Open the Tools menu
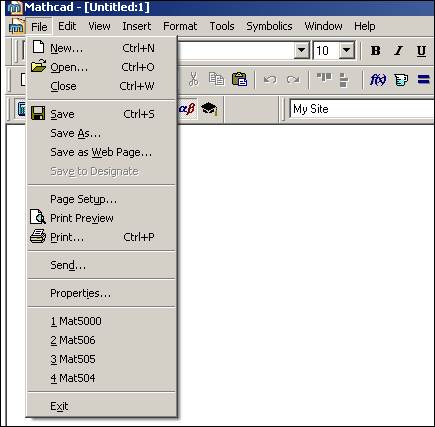435x427 pixels. (x=222, y=26)
